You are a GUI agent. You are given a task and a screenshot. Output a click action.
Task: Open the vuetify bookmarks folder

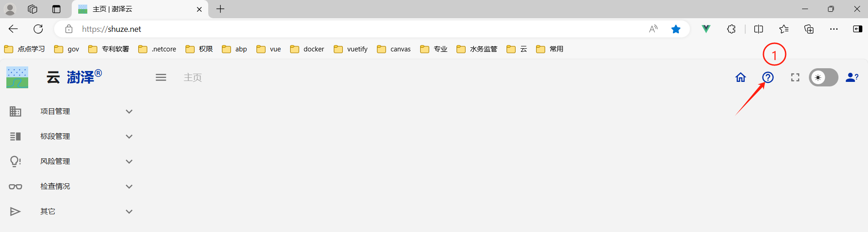(351, 49)
